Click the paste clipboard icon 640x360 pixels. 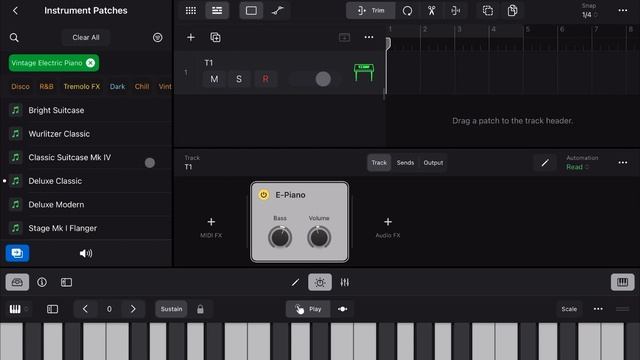512,11
